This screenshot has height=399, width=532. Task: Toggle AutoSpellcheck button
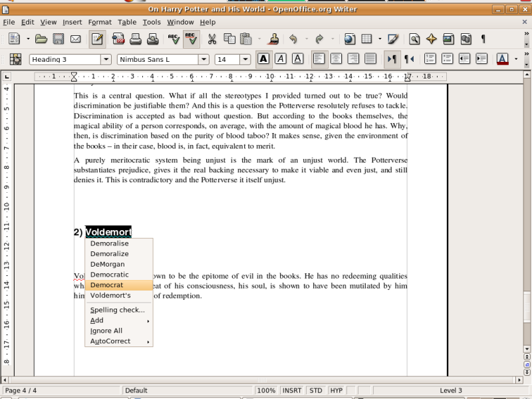pyautogui.click(x=191, y=39)
